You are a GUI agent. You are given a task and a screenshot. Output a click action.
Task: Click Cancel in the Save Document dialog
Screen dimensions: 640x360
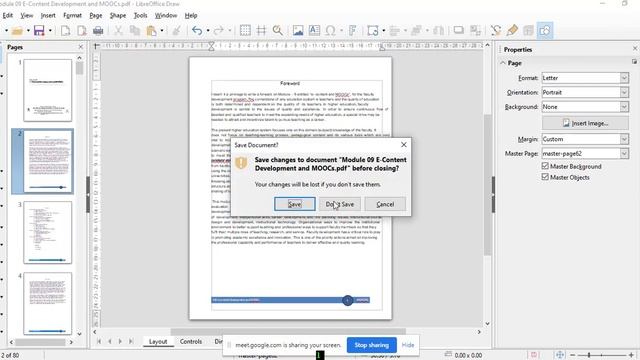click(385, 204)
